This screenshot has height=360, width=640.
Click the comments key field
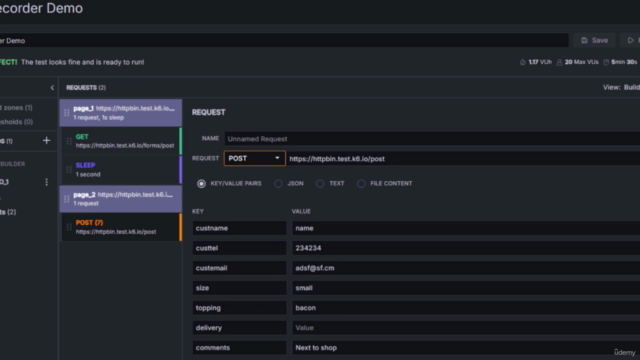tap(239, 348)
